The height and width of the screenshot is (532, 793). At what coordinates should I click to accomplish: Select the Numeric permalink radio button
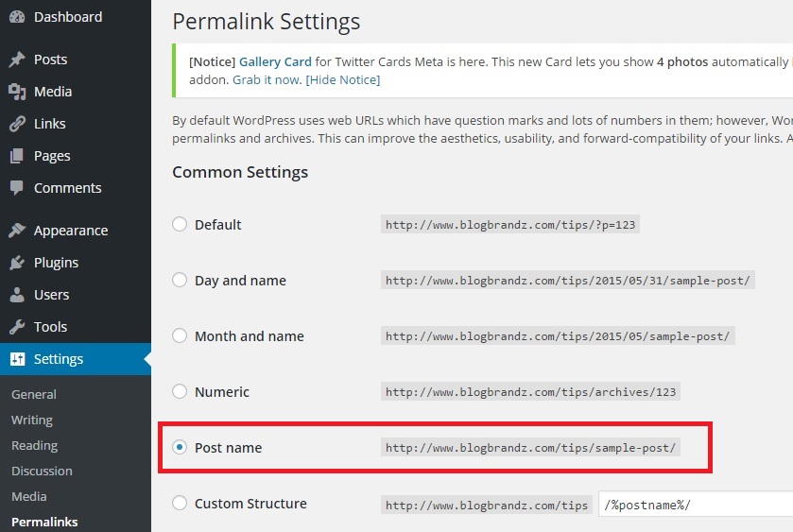point(180,392)
